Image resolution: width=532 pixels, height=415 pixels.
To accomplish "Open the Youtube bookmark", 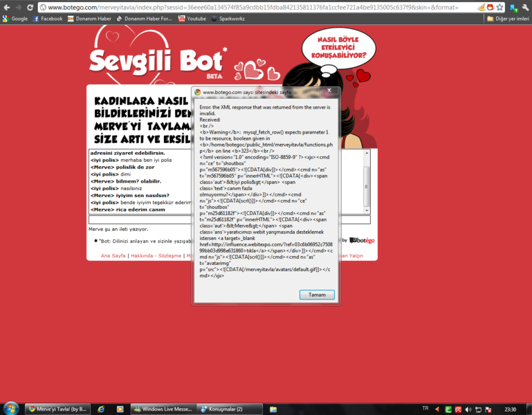I will [192, 19].
